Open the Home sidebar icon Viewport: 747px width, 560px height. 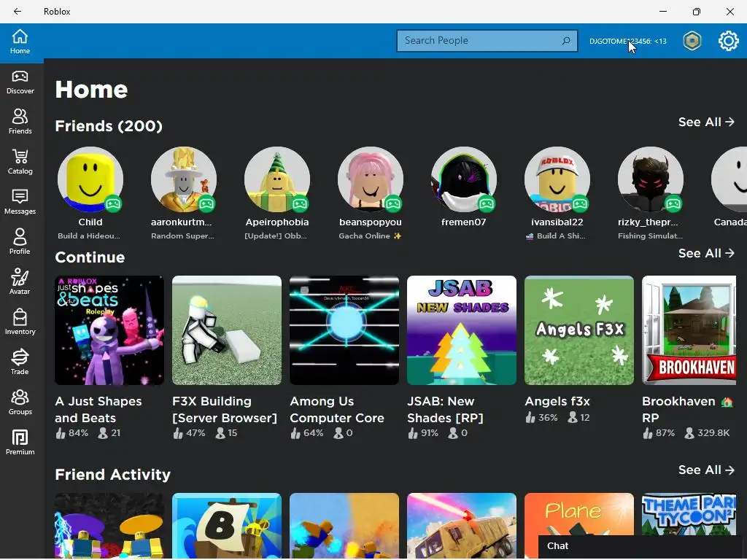[20, 42]
